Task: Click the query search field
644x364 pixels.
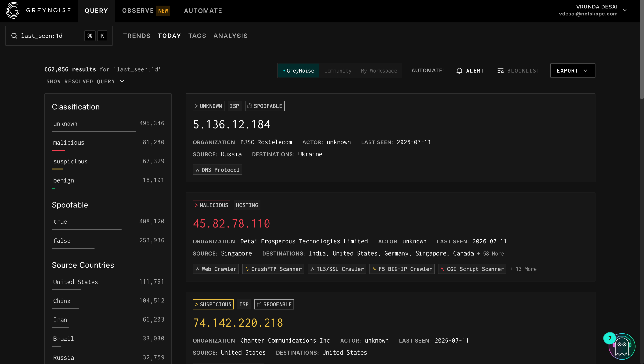Action: 59,36
